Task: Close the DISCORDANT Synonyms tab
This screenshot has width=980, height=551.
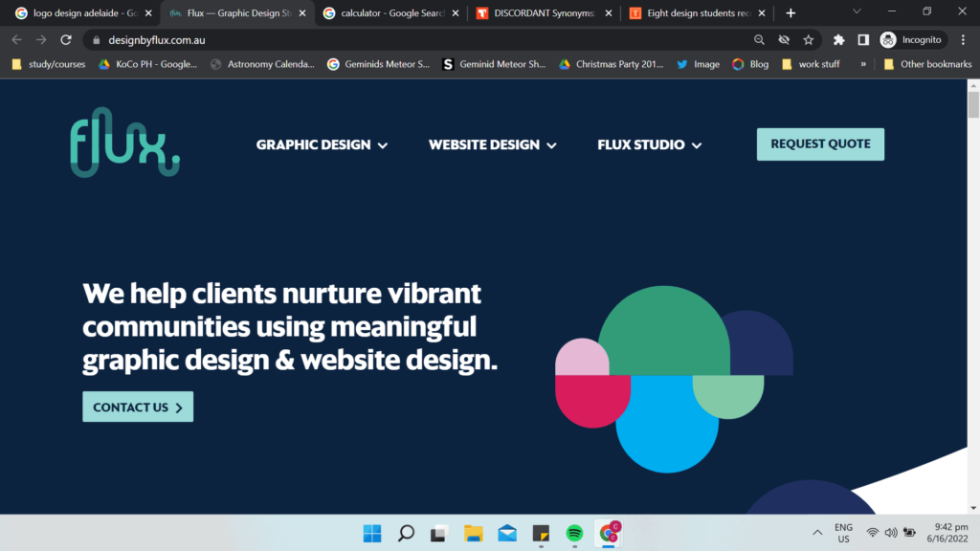Action: coord(609,13)
